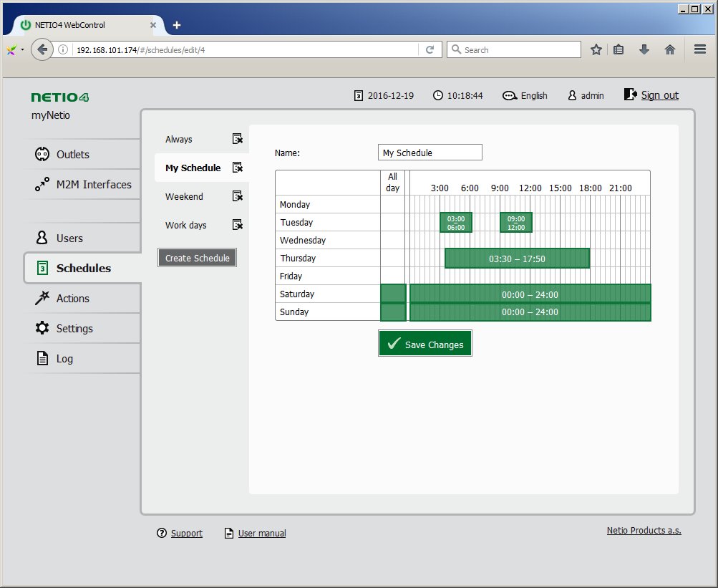Click delete icon next to My Schedule

[x=238, y=168]
